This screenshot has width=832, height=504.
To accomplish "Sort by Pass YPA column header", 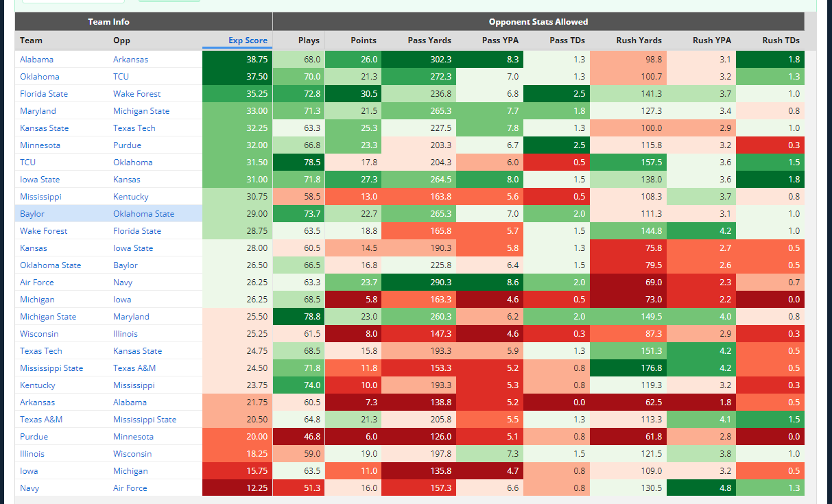I will 489,40.
